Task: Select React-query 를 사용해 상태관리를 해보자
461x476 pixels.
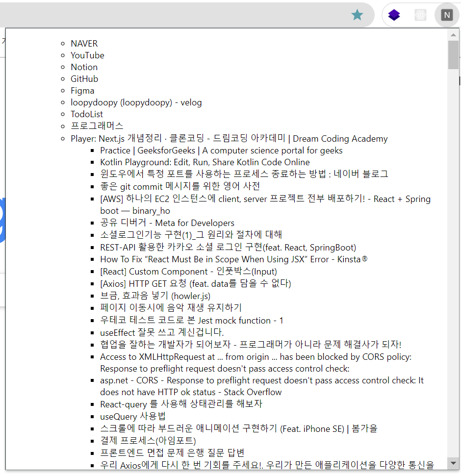Action: [x=181, y=404]
